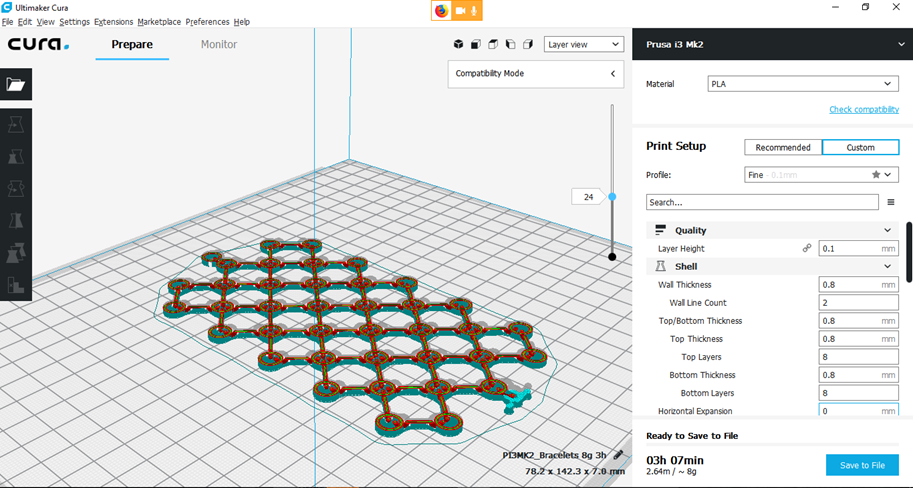
Task: Open the Edit menu
Action: click(25, 22)
